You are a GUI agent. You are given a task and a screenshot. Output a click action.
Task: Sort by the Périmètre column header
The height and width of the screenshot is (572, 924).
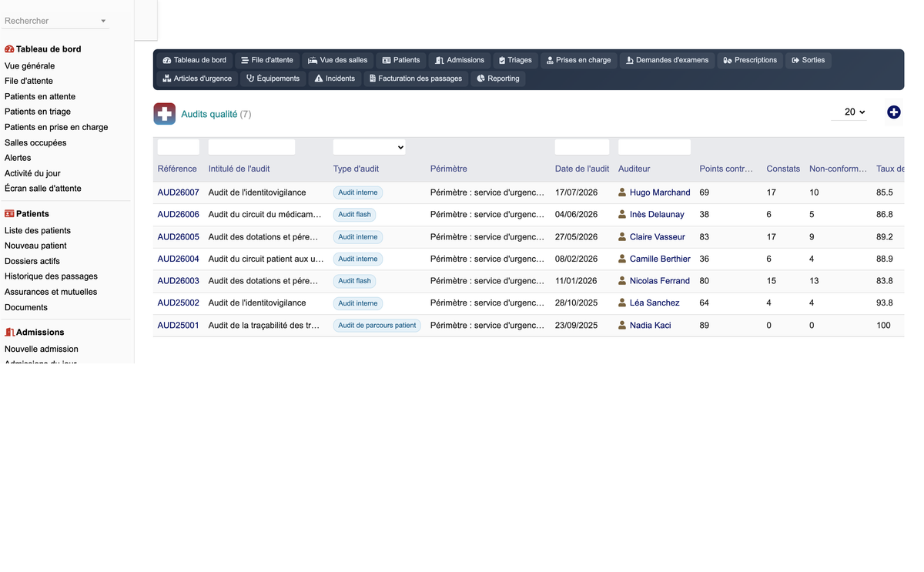449,169
